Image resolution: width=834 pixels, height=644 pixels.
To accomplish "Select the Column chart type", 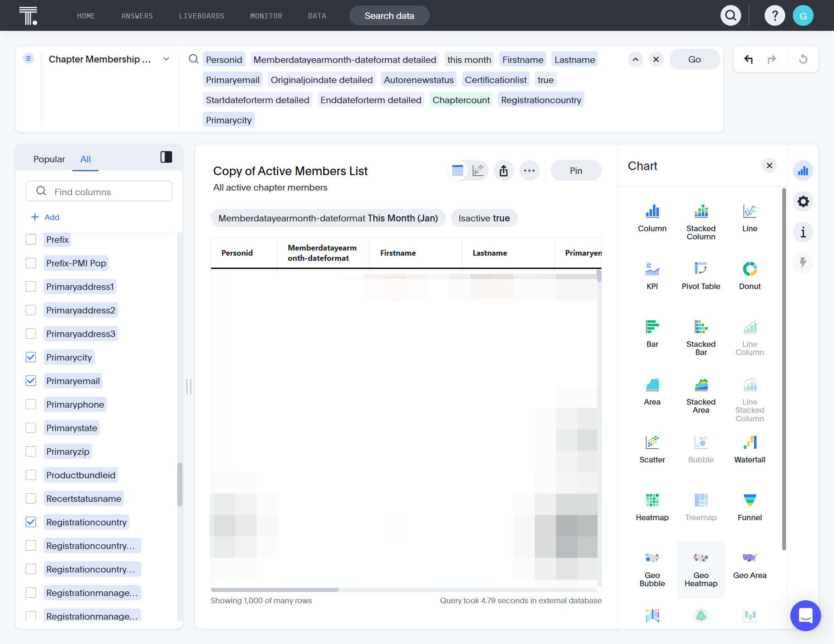I will tap(652, 218).
